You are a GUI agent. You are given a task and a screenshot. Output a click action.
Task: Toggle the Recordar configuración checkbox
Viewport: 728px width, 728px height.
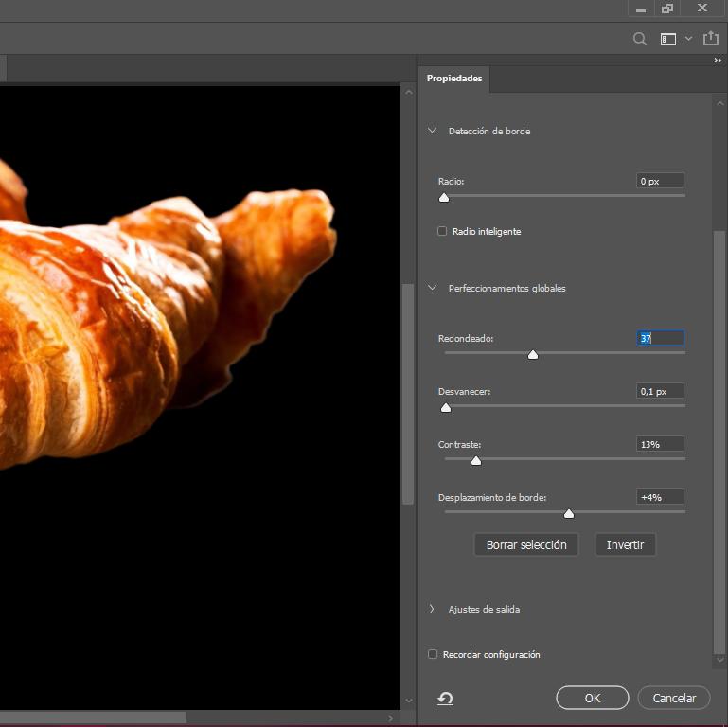pos(433,654)
